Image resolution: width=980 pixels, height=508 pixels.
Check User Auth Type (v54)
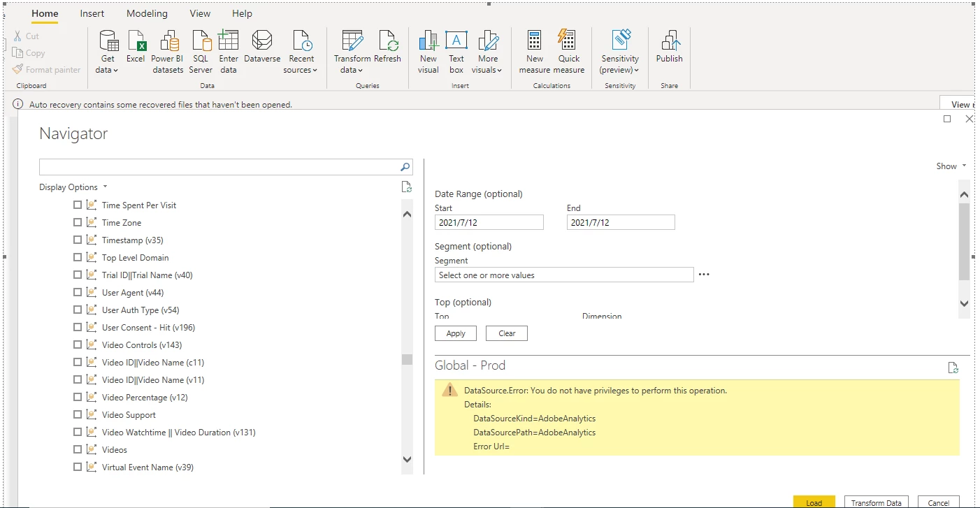point(78,310)
